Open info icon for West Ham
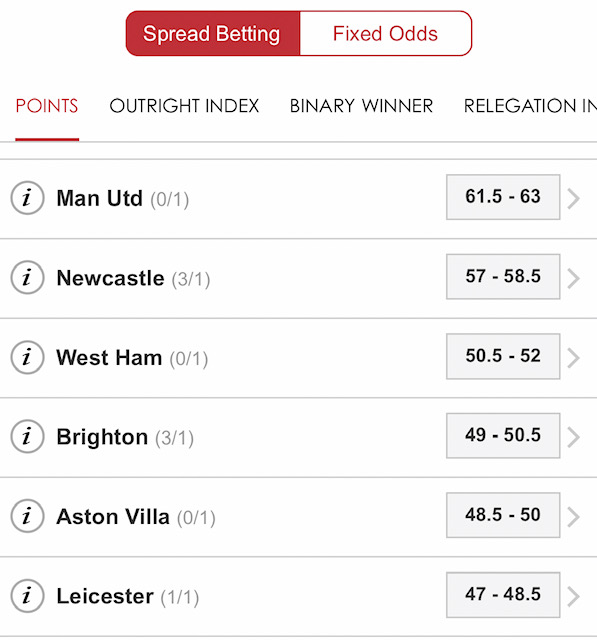The image size is (597, 640). point(27,357)
